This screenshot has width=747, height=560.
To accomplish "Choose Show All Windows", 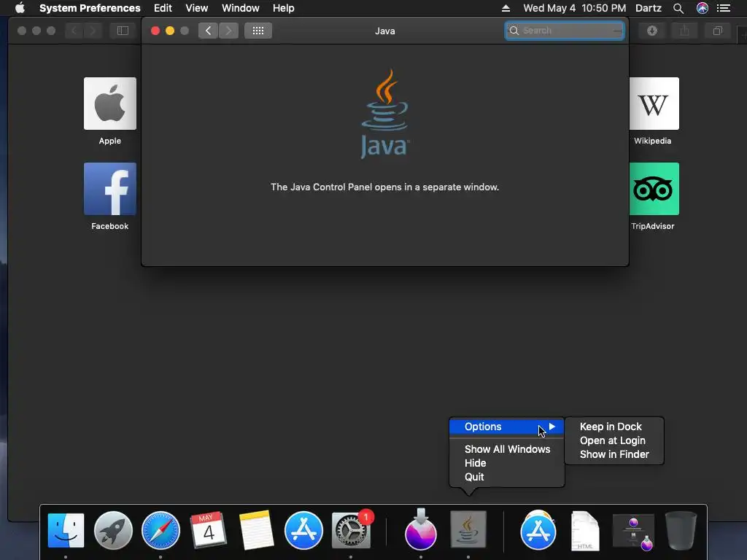I will pos(507,449).
